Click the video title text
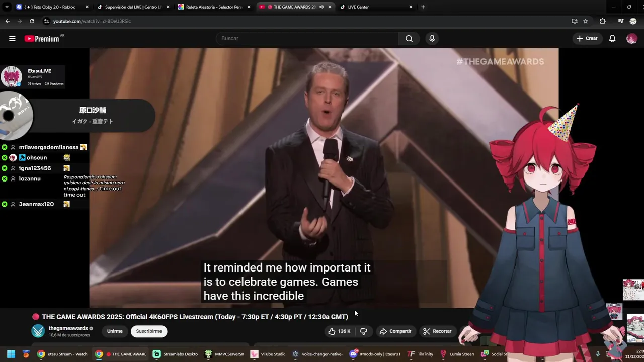The image size is (644, 362). tap(195, 317)
